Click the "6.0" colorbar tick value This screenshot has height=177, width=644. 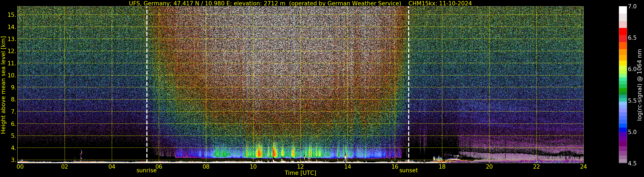point(632,69)
